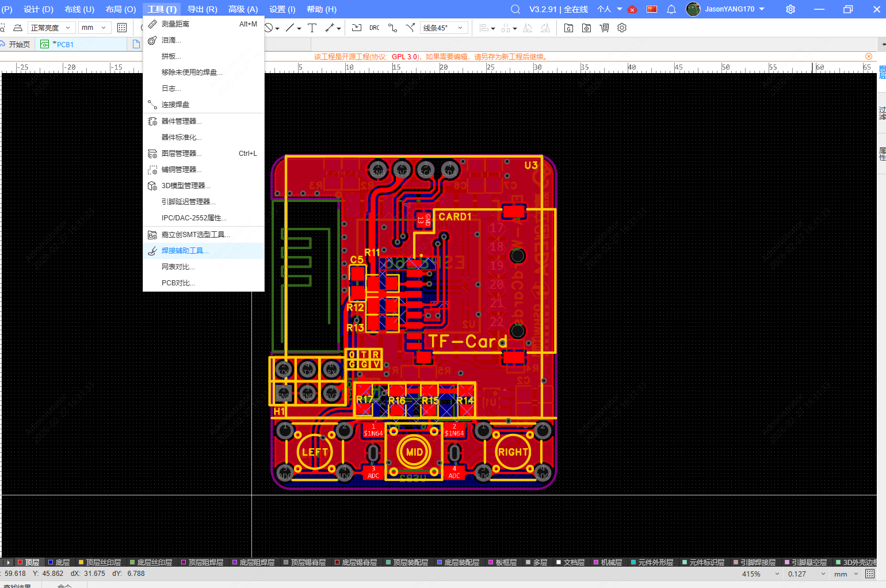Expand the 正常亮度 brightness dropdown
The height and width of the screenshot is (588, 886).
50,28
